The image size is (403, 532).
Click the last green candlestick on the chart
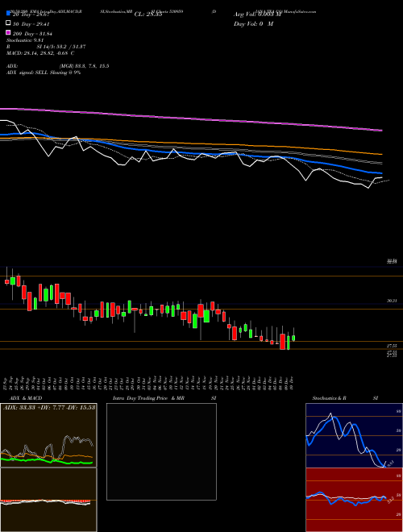(x=293, y=338)
